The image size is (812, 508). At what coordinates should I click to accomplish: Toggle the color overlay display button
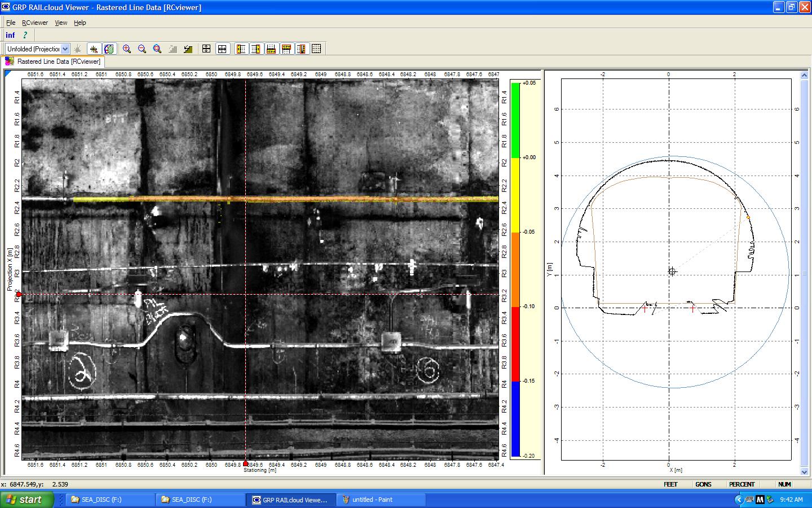click(109, 49)
